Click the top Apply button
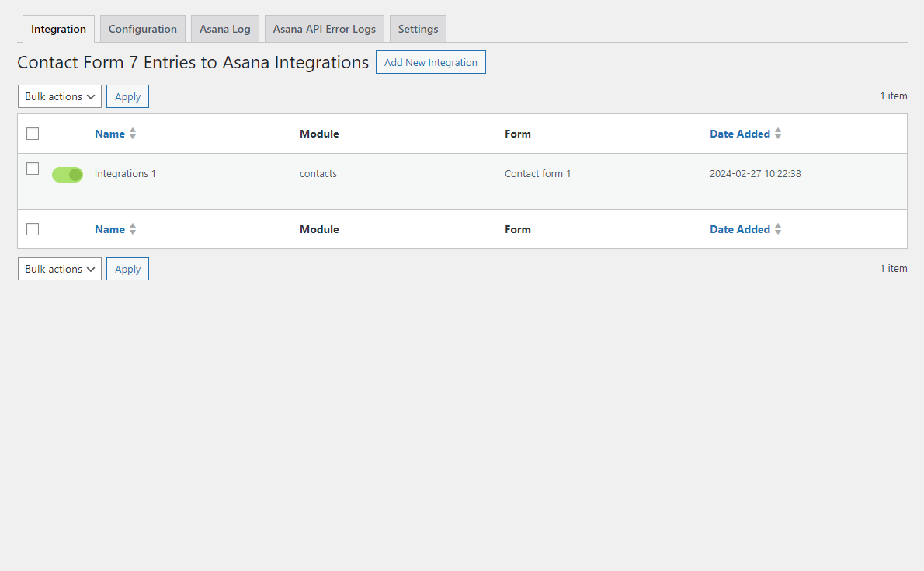Image resolution: width=924 pixels, height=571 pixels. 127,97
